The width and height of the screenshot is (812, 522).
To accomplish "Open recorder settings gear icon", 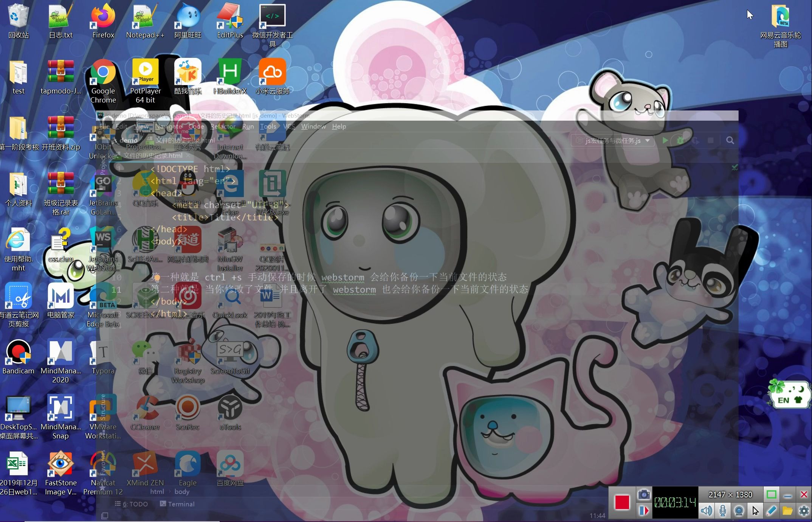I will 804,511.
